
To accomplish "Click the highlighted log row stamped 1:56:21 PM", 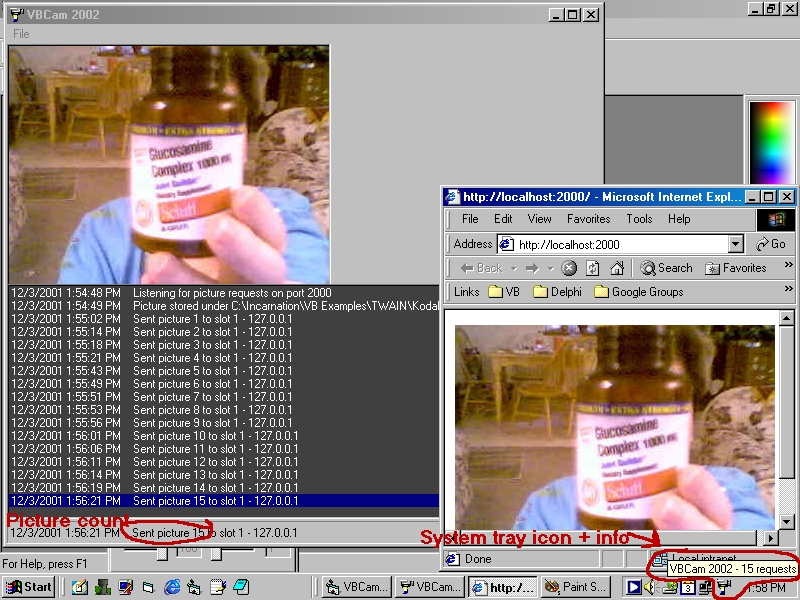I will tap(224, 501).
